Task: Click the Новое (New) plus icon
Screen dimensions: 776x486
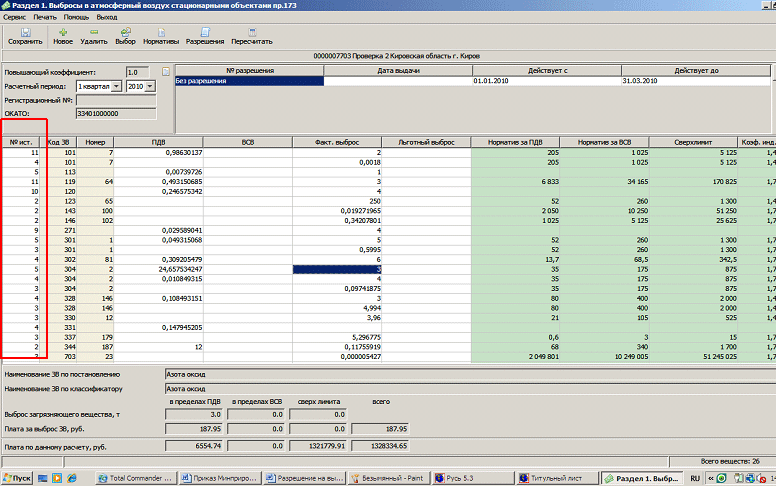Action: [63, 33]
